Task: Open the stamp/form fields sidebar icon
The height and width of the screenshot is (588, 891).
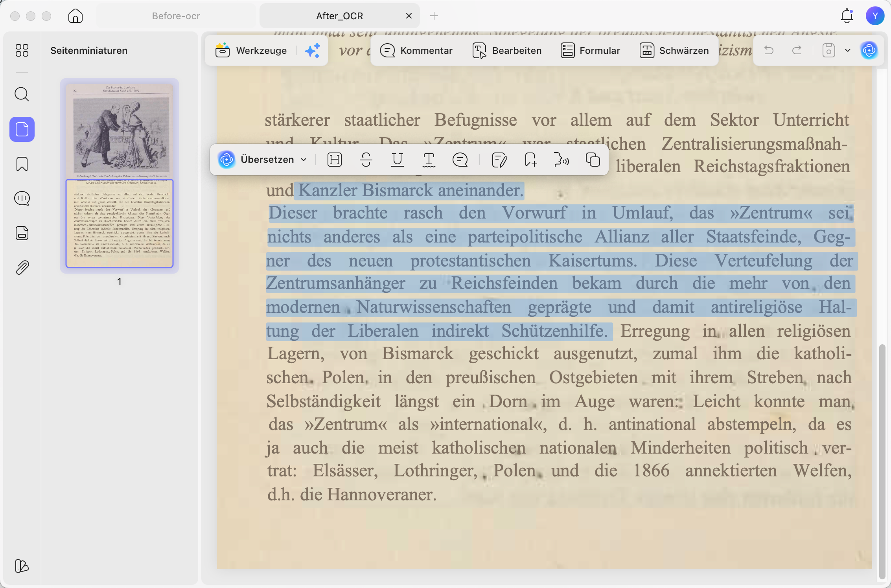Action: [22, 233]
